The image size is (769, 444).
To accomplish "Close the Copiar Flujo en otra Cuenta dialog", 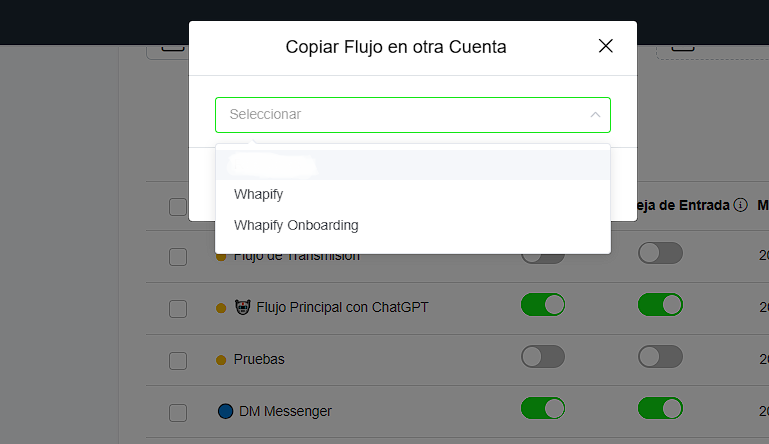I will click(605, 46).
